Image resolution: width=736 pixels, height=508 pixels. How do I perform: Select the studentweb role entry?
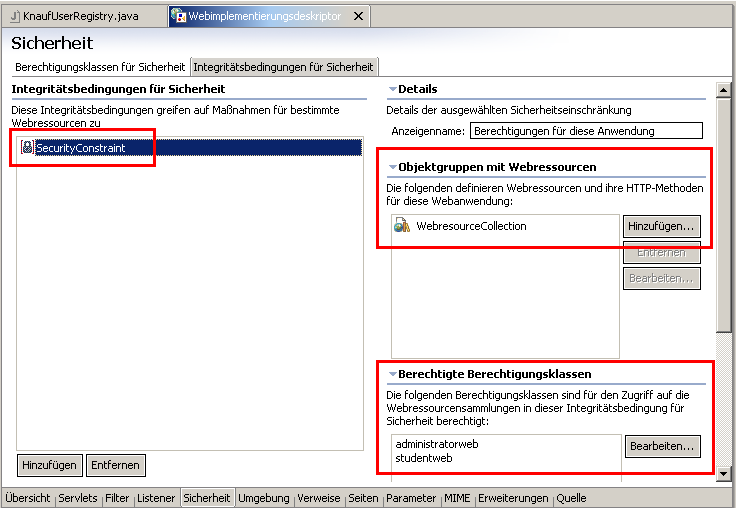pos(423,458)
